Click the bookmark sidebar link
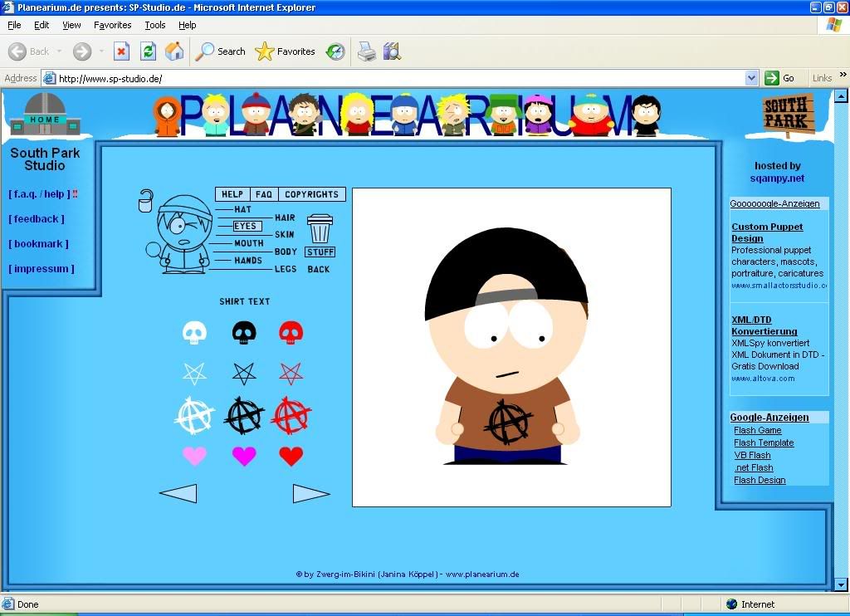This screenshot has height=616, width=850. pyautogui.click(x=38, y=244)
